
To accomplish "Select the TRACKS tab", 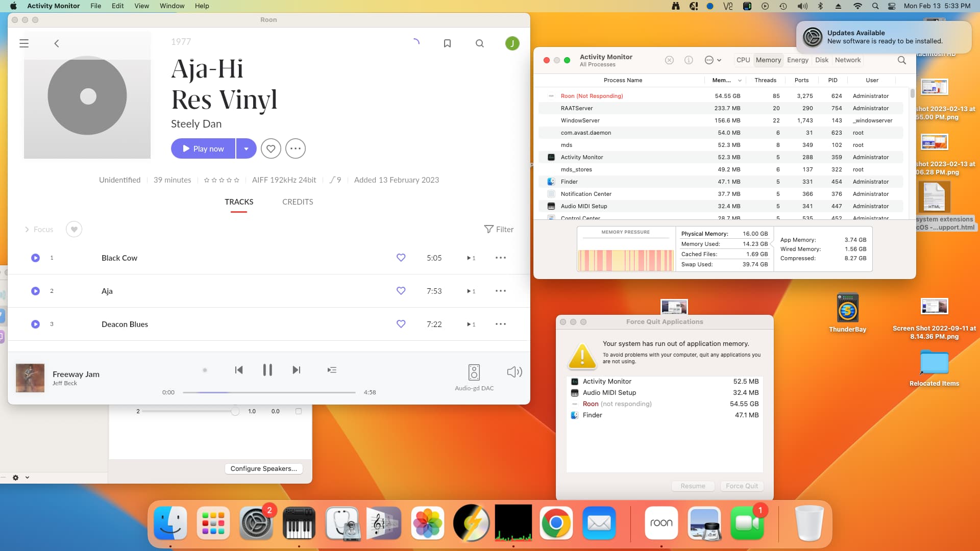I will click(x=239, y=202).
